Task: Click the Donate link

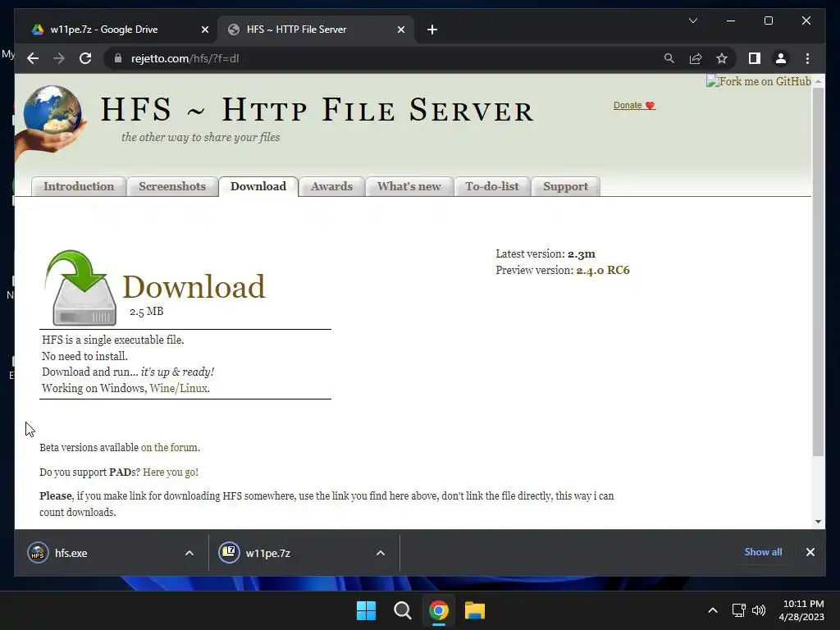Action: click(x=634, y=105)
